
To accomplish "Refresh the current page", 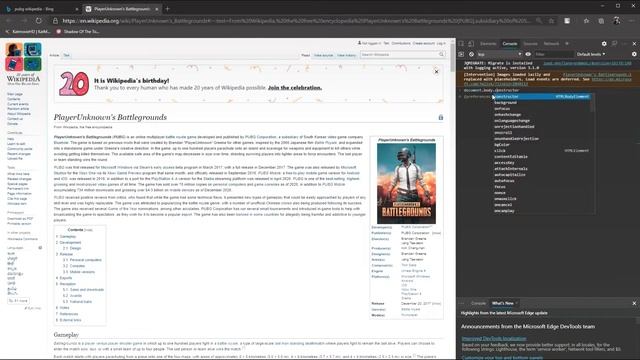I will pos(39,20).
